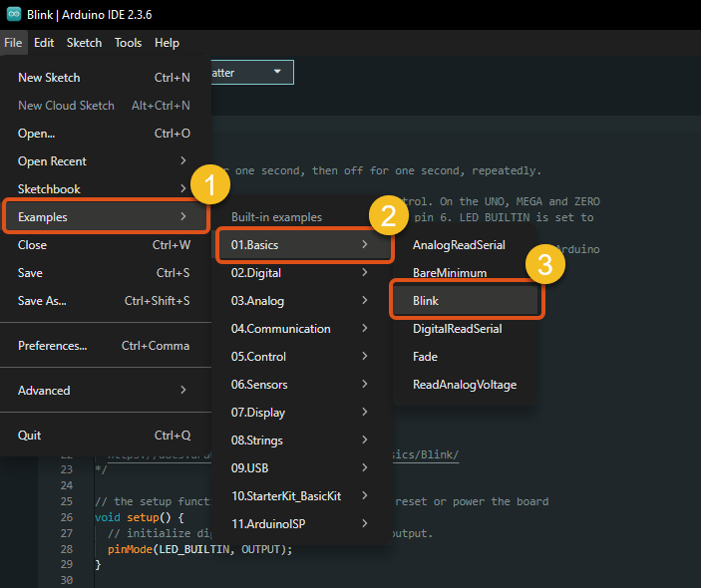Choose Close from the File menu
The width and height of the screenshot is (701, 588).
(106, 245)
